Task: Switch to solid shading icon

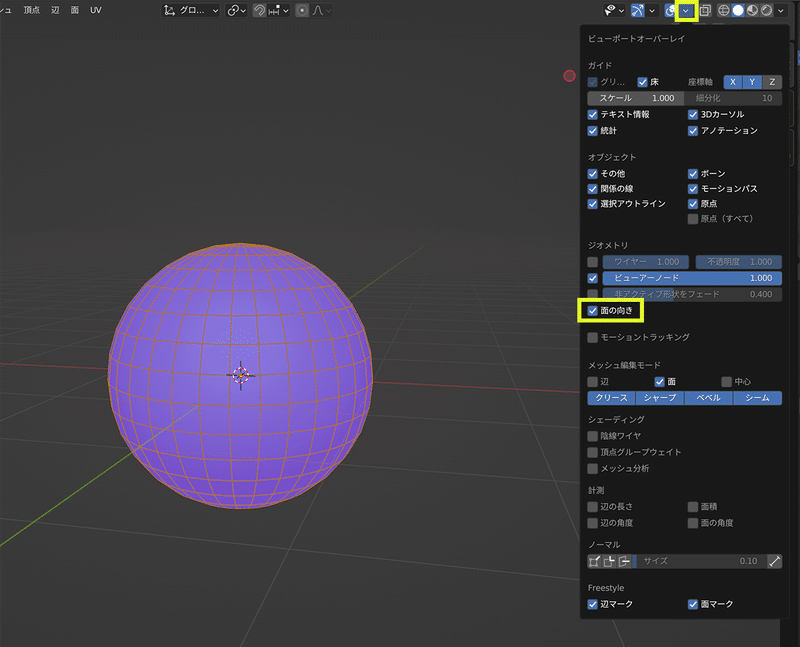Action: (738, 10)
